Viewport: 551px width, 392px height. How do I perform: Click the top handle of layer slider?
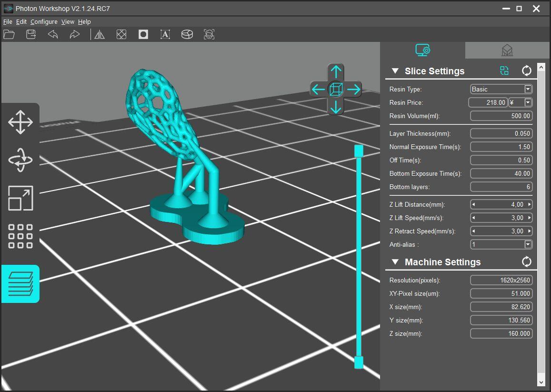[x=359, y=151]
